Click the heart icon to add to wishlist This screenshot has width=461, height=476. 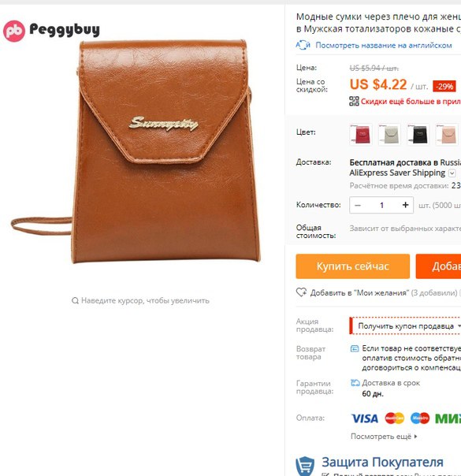pyautogui.click(x=301, y=292)
